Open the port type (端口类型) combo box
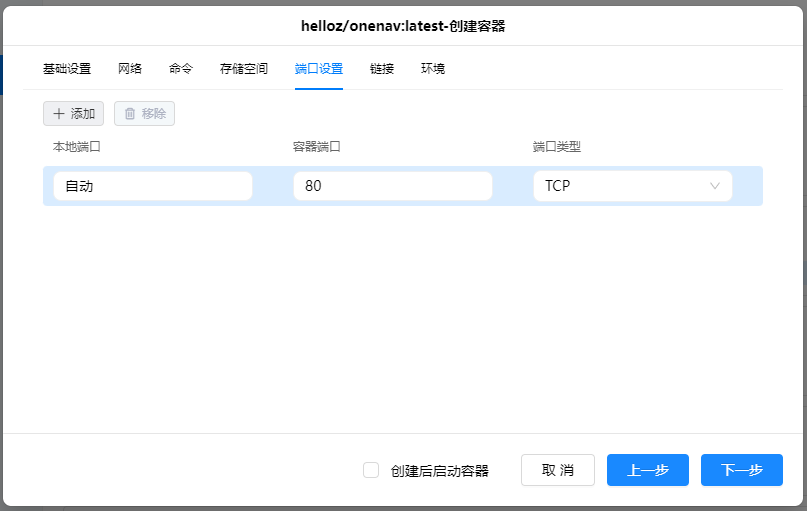Screen dimensions: 807x511 pos(630,186)
